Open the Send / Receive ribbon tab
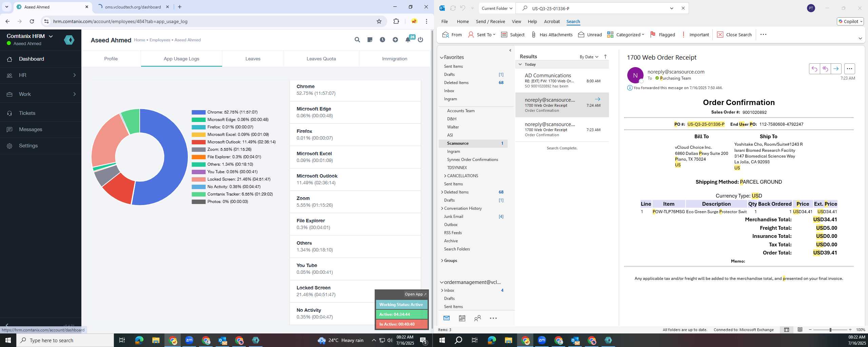Viewport: 868px width, 347px height. pyautogui.click(x=490, y=21)
